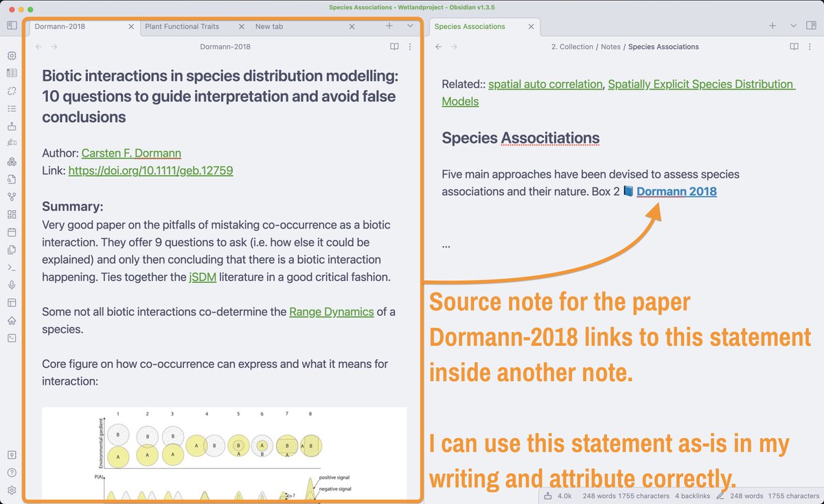Open the Dormann 2018 paper link
Image resolution: width=824 pixels, height=504 pixels.
[x=676, y=192]
